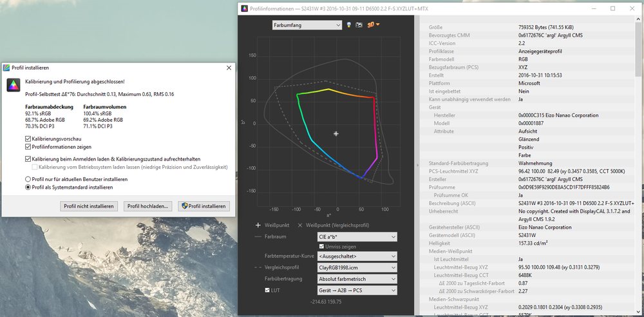Toggle the Profilinformationen zeigen checkbox
This screenshot has width=644, height=317.
pos(28,147)
